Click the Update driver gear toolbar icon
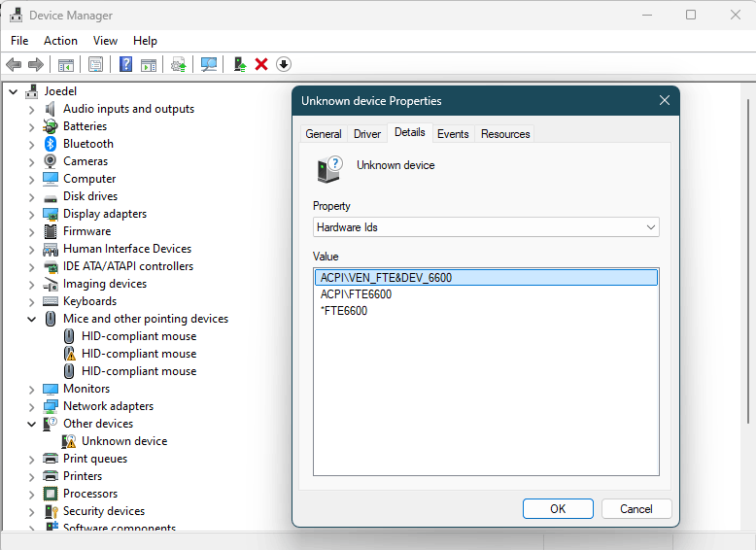The image size is (756, 550). click(x=179, y=64)
